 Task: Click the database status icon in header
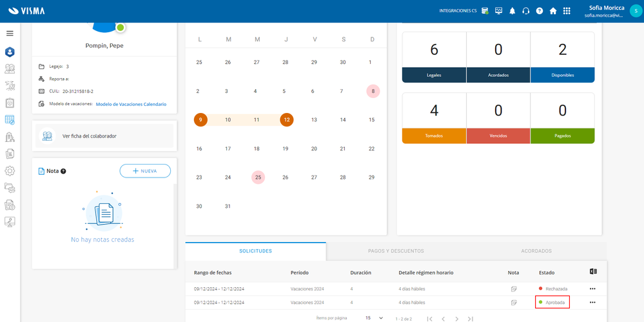pos(485,11)
